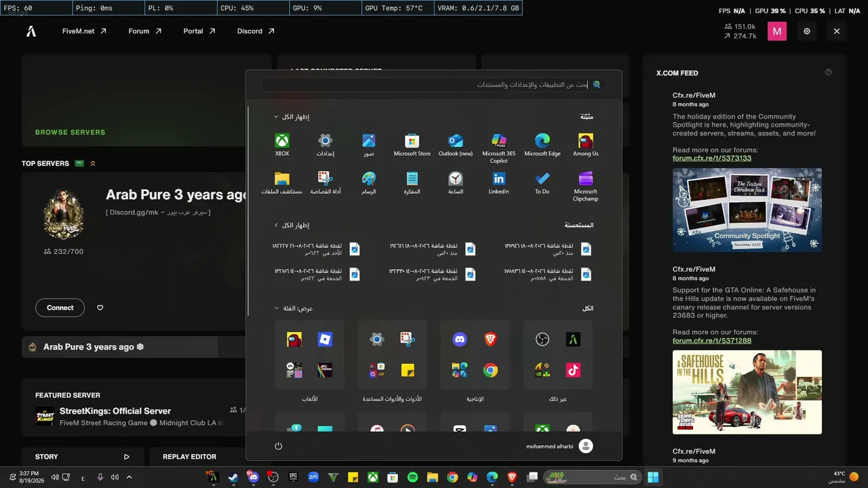868x488 pixels.
Task: Open the Community Spotlight image
Action: click(747, 210)
